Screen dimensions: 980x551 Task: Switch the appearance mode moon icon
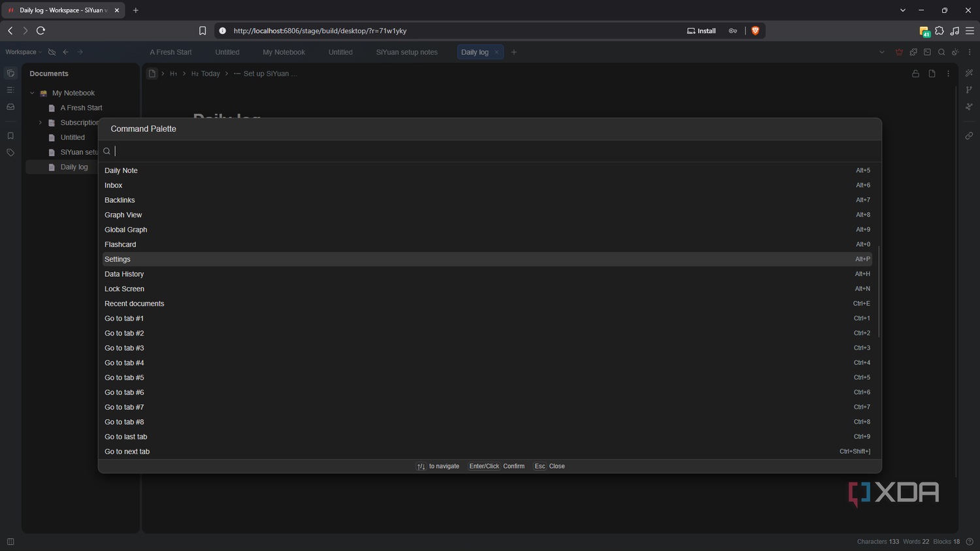pyautogui.click(x=955, y=52)
